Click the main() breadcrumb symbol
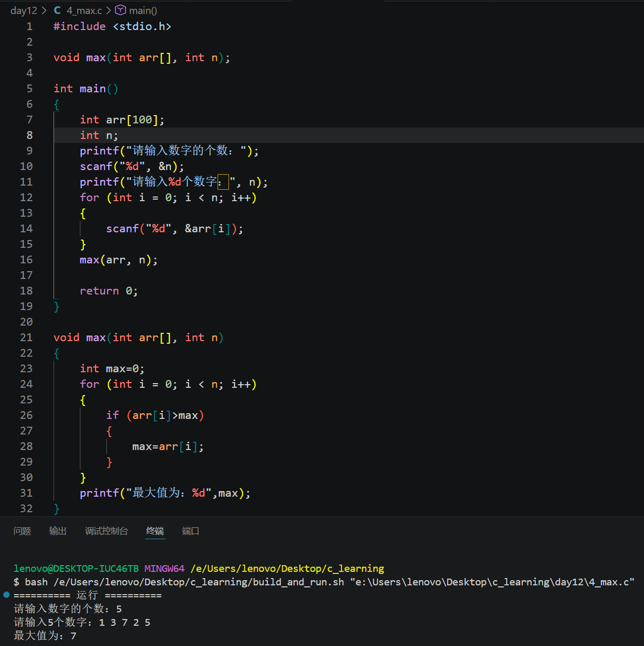644x646 pixels. click(x=143, y=10)
